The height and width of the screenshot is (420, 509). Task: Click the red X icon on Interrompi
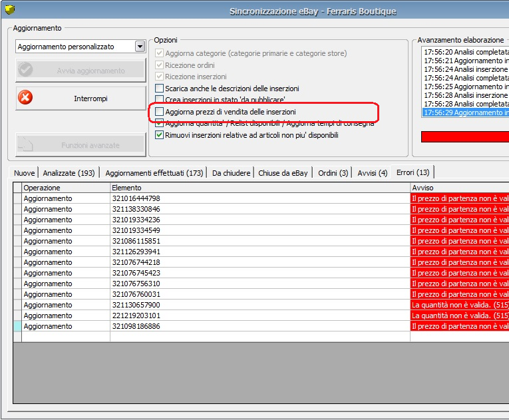[25, 97]
